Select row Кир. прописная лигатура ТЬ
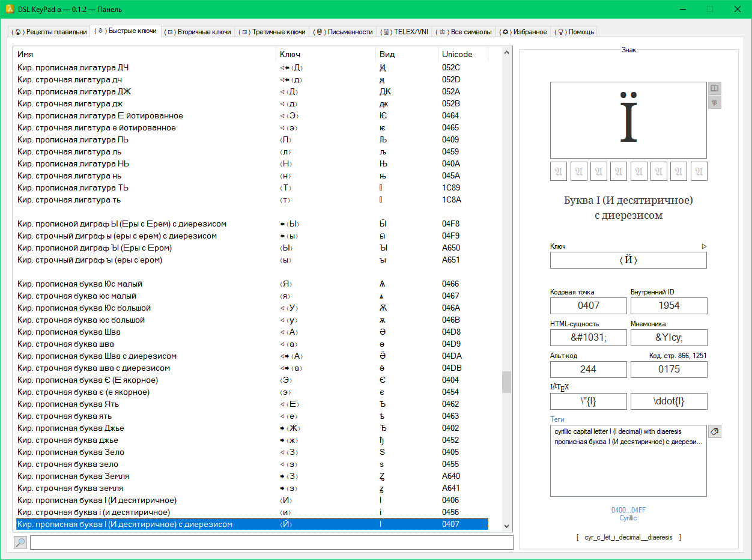The width and height of the screenshot is (752, 560). [x=252, y=187]
